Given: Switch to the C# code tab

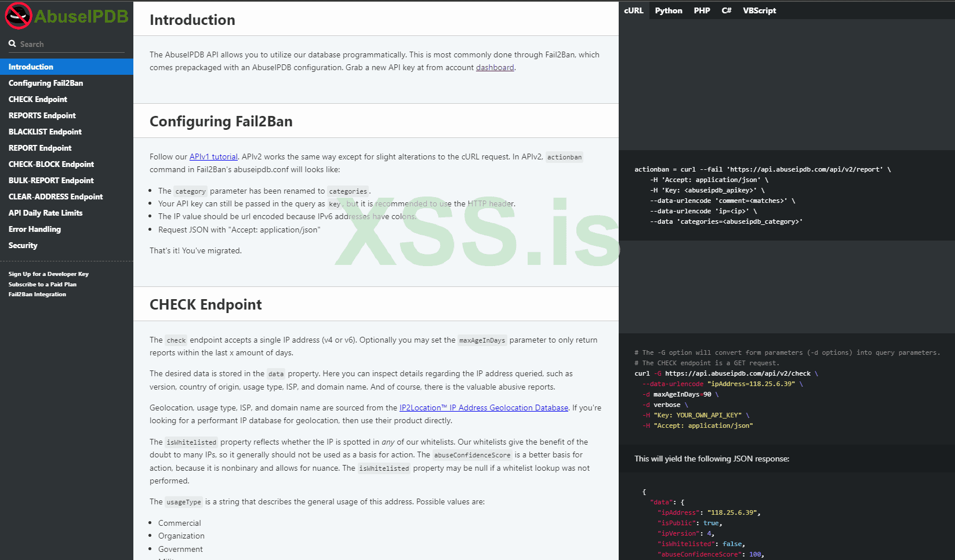Looking at the screenshot, I should (x=727, y=10).
